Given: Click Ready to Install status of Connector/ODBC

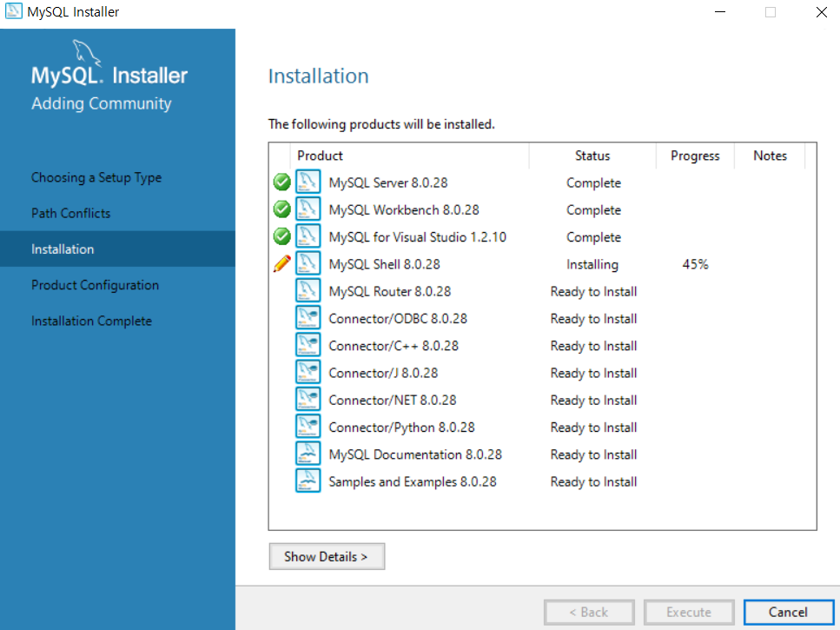Looking at the screenshot, I should (x=593, y=319).
